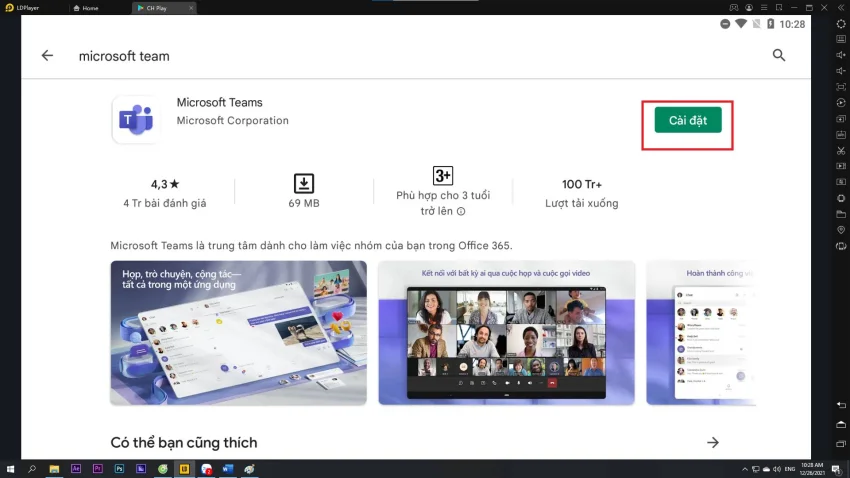This screenshot has height=478, width=850.
Task: Open the LDPlayer hamburger menu
Action: (x=764, y=8)
